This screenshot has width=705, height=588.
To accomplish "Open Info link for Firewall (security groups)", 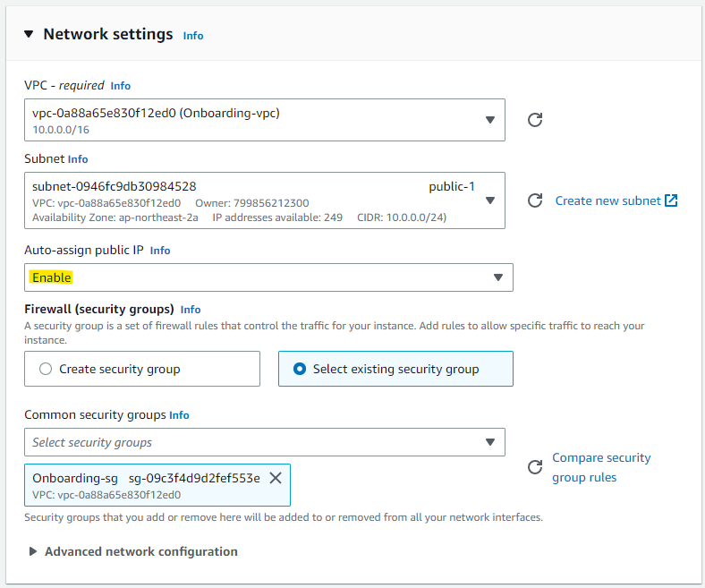I will tap(191, 310).
